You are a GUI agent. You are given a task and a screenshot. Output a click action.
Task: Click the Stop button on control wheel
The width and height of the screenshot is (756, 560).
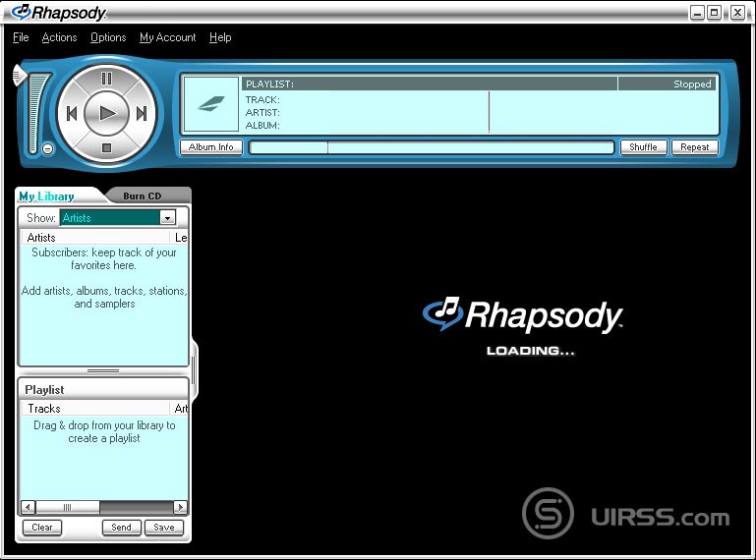107,148
